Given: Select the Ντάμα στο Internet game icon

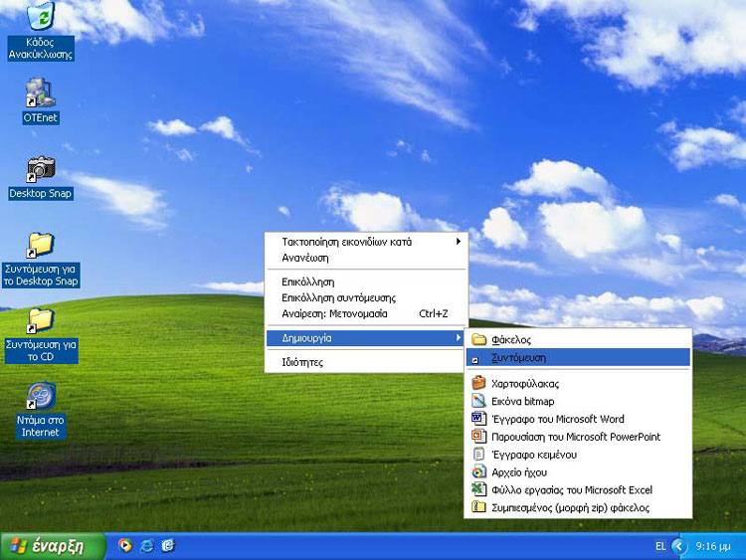Looking at the screenshot, I should click(x=41, y=396).
